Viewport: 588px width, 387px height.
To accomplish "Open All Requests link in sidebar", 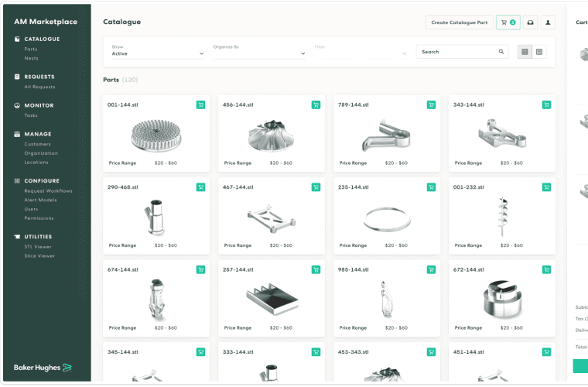I will (39, 87).
